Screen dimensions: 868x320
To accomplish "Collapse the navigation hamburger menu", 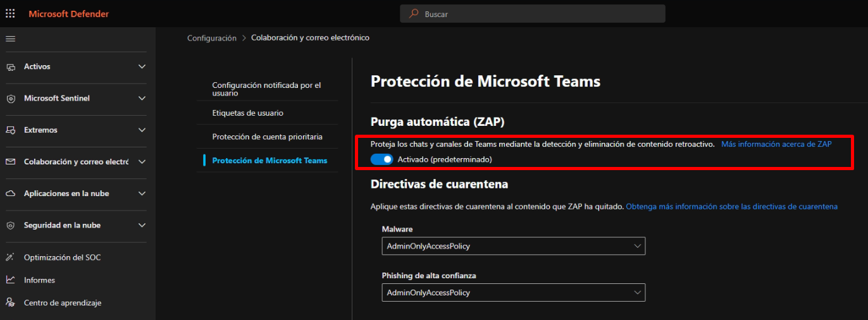I will pyautogui.click(x=10, y=39).
